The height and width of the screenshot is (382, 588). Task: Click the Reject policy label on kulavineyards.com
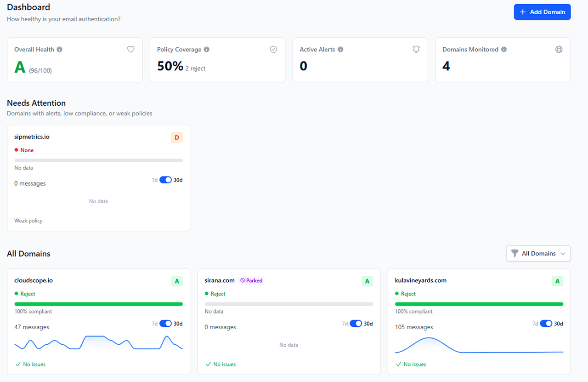pos(408,294)
